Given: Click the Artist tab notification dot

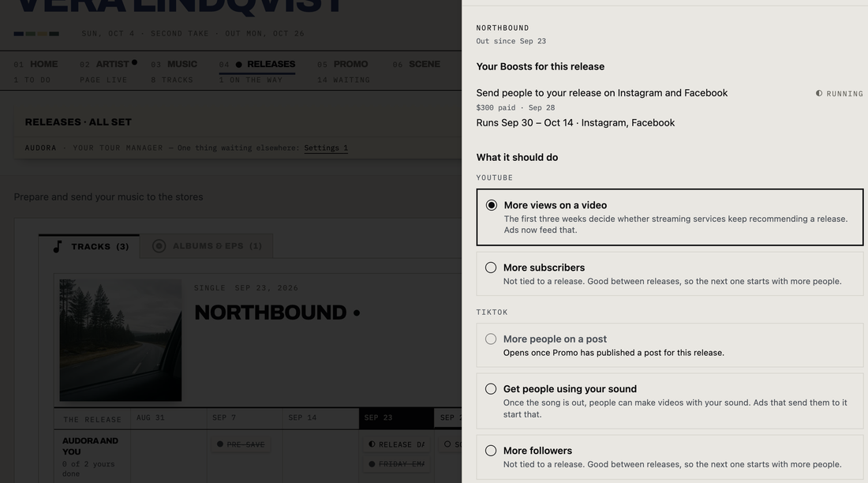Looking at the screenshot, I should pyautogui.click(x=134, y=62).
